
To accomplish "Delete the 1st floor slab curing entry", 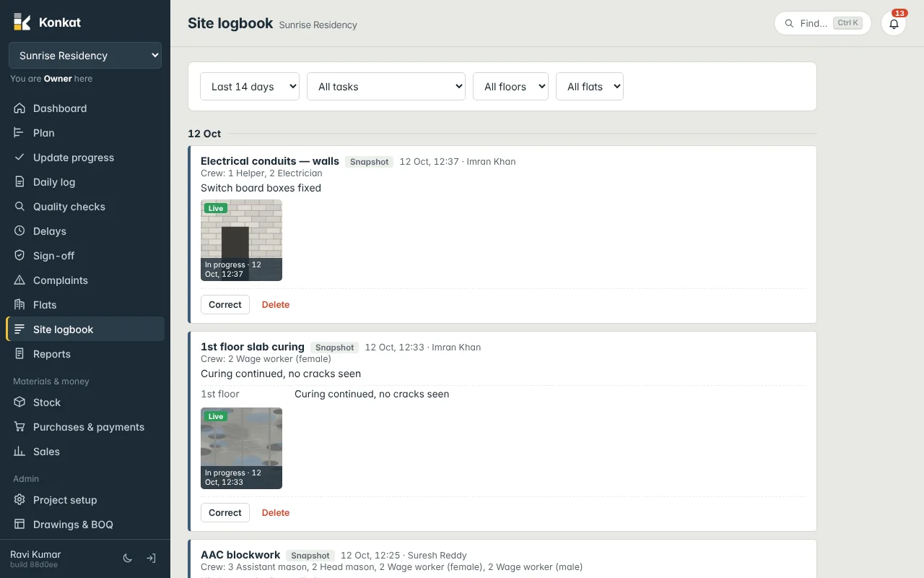I will [x=276, y=513].
